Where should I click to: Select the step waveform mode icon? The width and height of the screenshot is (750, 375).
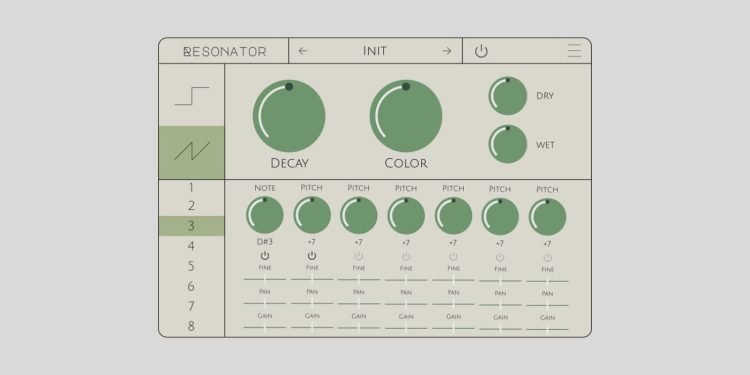pyautogui.click(x=192, y=96)
